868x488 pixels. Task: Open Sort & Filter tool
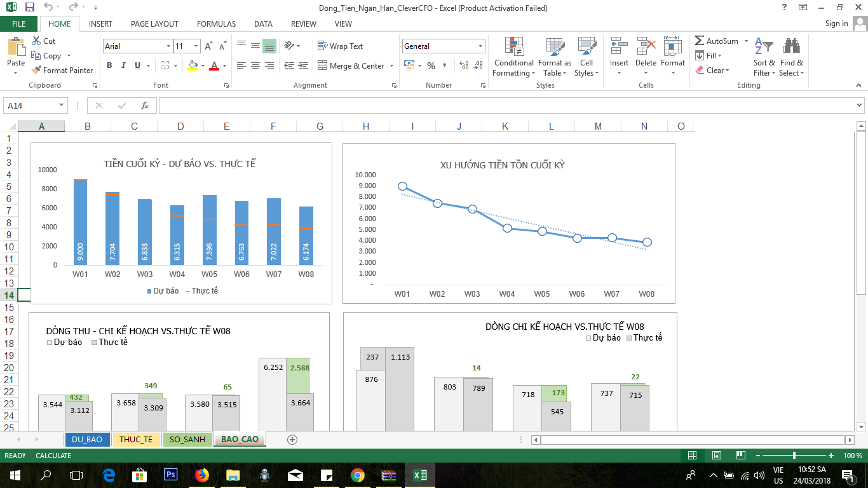764,57
